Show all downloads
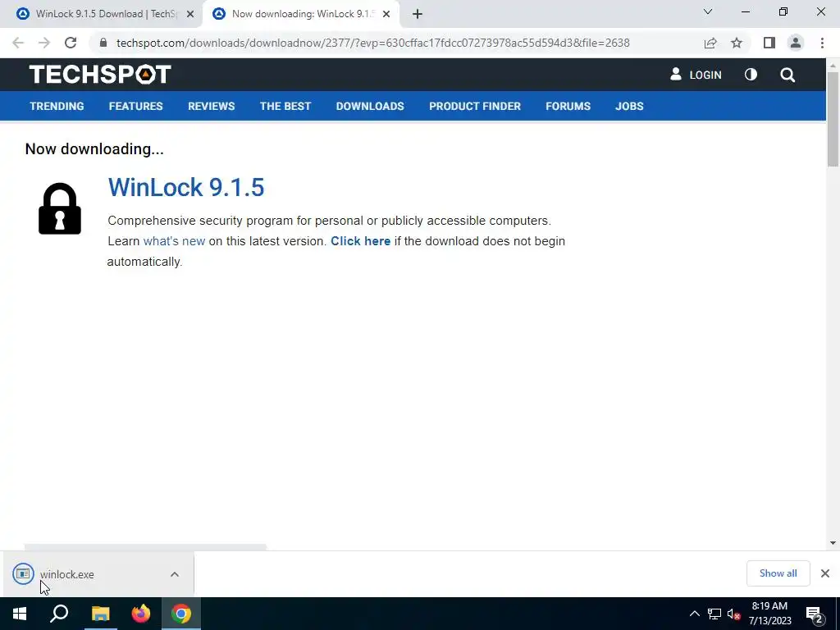840x630 pixels. pyautogui.click(x=778, y=573)
